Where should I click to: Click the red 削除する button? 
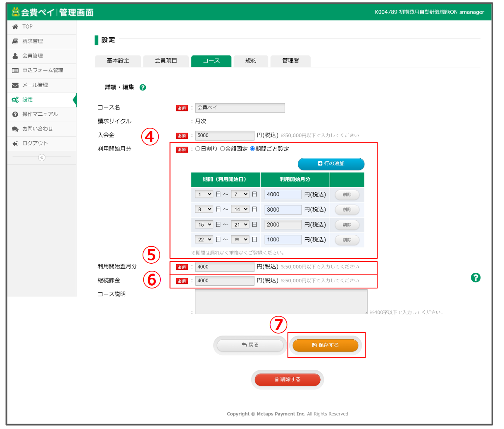288,379
